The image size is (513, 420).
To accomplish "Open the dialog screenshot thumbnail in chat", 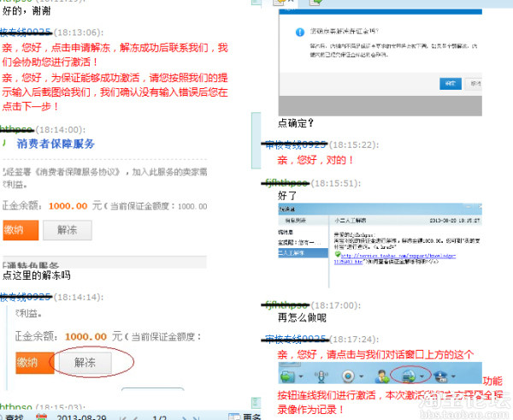I will tap(380, 62).
